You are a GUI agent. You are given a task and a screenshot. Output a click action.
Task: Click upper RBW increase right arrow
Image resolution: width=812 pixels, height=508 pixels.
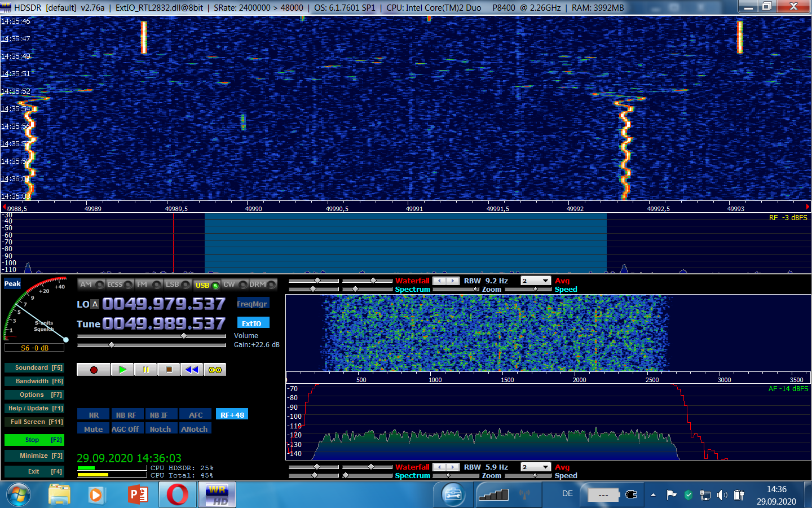(453, 281)
